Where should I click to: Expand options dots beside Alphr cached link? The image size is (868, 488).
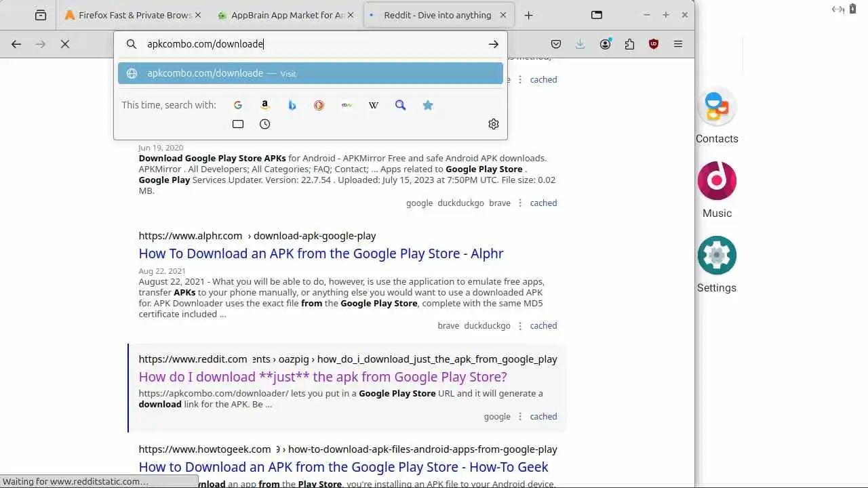(x=520, y=325)
